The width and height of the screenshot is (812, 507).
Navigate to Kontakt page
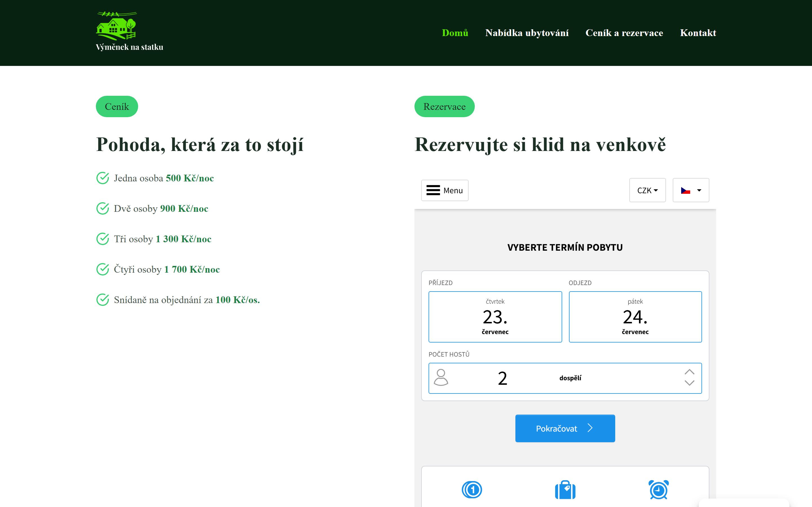point(698,33)
